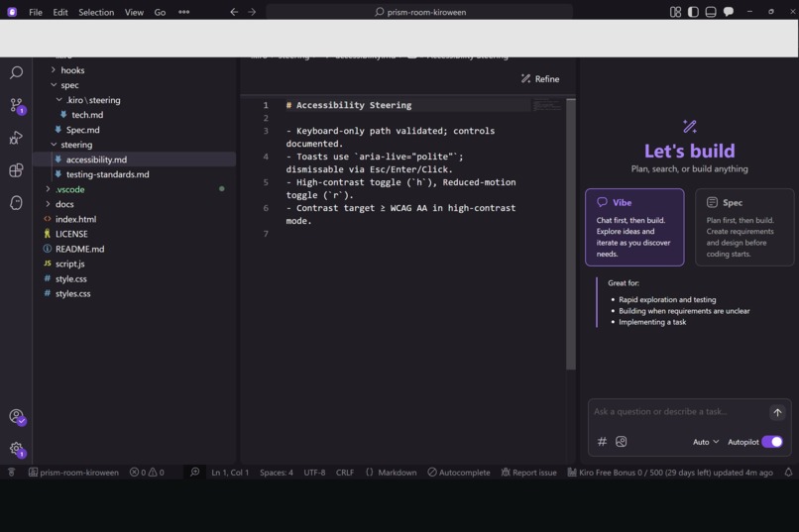The height and width of the screenshot is (532, 799).
Task: Toggle the Kiro chat panel
Action: click(729, 12)
